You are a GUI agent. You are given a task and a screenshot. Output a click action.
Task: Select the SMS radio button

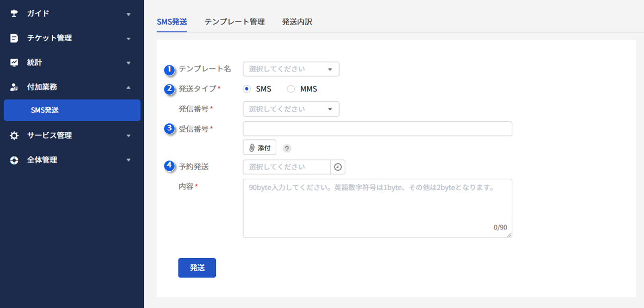247,89
